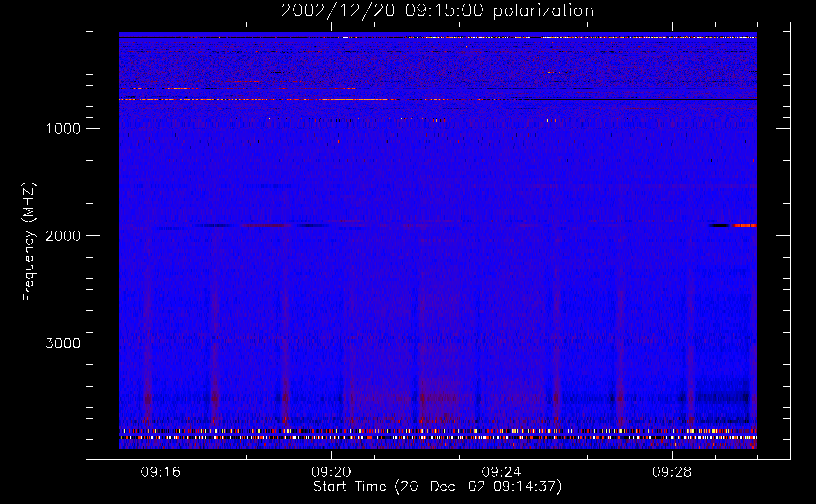Click the 3000 frequency tick label
Viewport: 816px width, 504px height.
63,343
